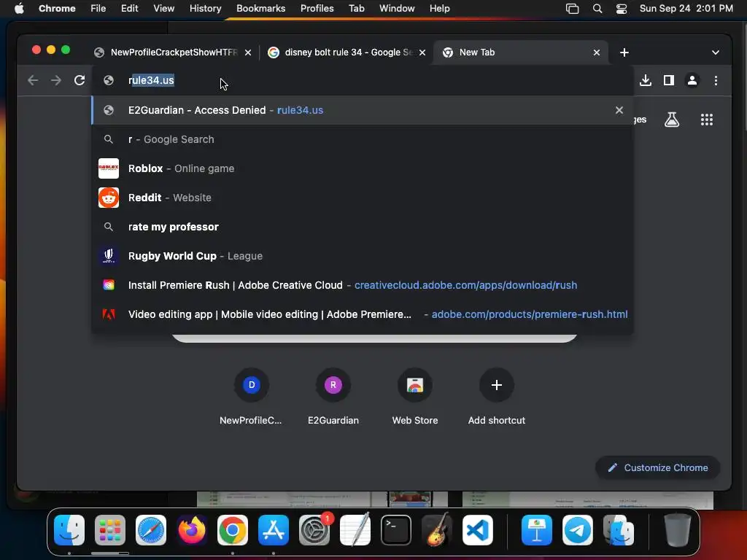Click the Add shortcut tile

[496, 396]
